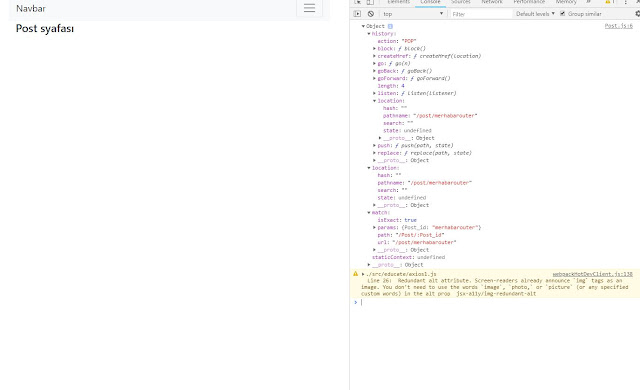Image resolution: width=640 pixels, height=390 pixels.
Task: Open console settings gear icon
Action: click(x=638, y=13)
